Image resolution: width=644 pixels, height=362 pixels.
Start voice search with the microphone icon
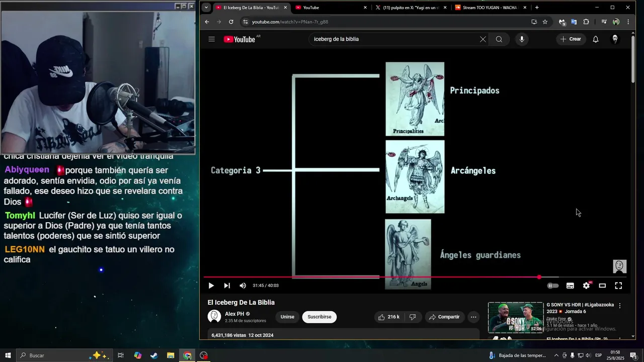point(522,39)
